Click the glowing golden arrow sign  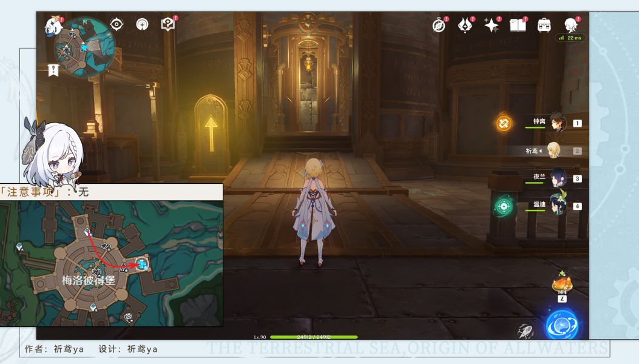(211, 133)
